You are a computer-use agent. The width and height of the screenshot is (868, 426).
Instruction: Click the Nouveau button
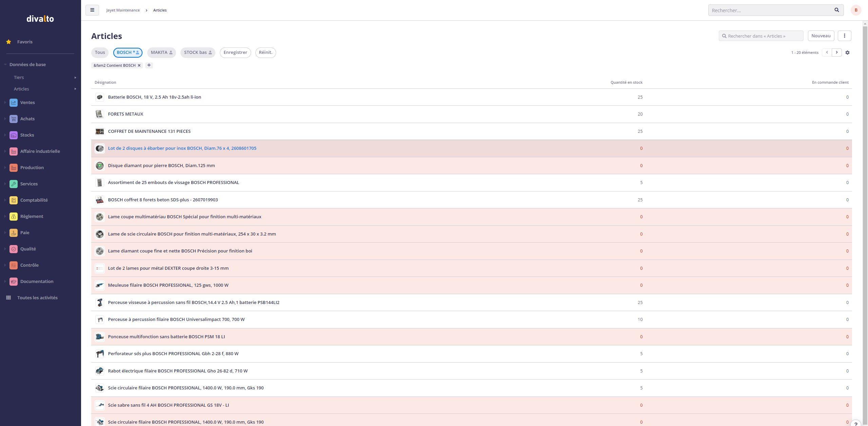[x=821, y=36]
